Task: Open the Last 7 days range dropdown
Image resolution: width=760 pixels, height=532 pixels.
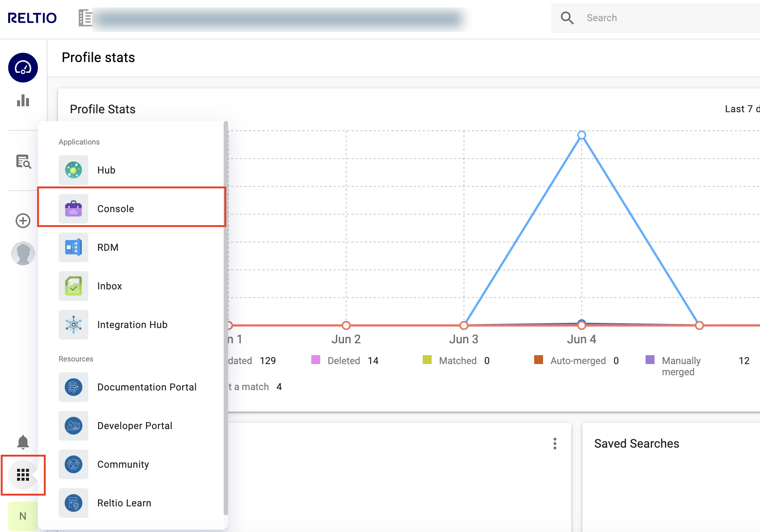Action: tap(742, 109)
